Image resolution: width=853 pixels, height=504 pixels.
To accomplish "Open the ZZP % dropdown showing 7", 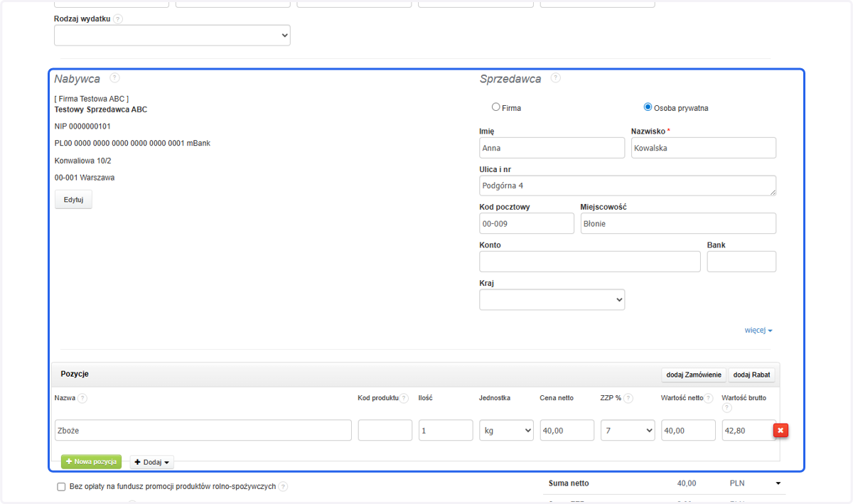I will point(628,430).
